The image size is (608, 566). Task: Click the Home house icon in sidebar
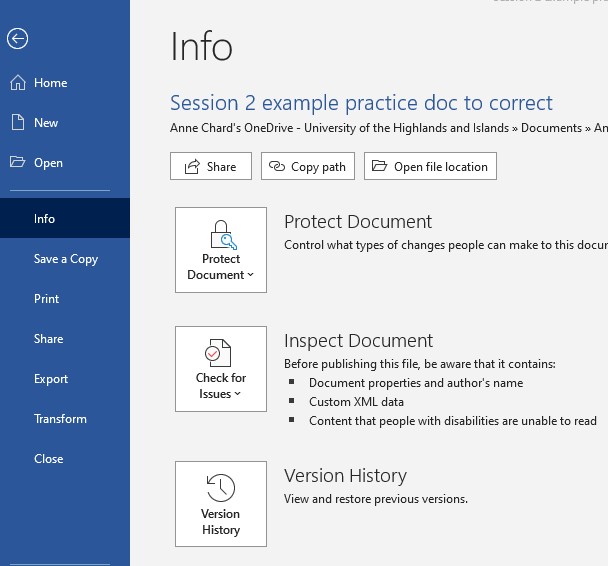(x=18, y=83)
